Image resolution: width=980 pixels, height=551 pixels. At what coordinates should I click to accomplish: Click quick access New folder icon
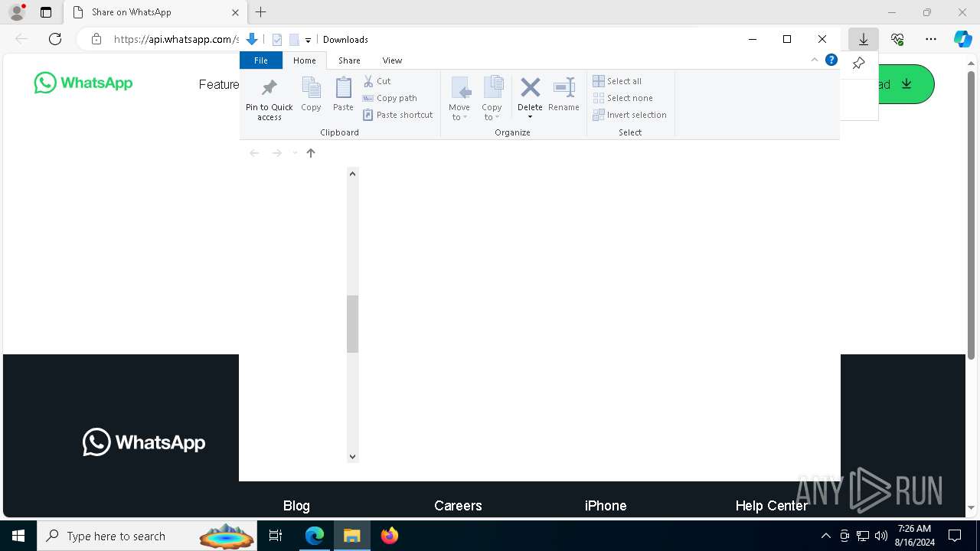(294, 40)
